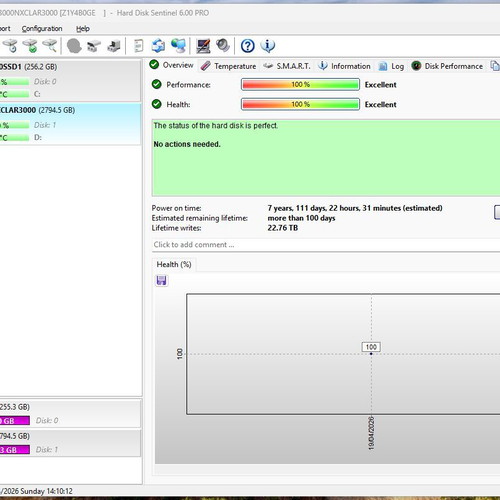
Task: Click the status bar date and time
Action: (x=36, y=491)
